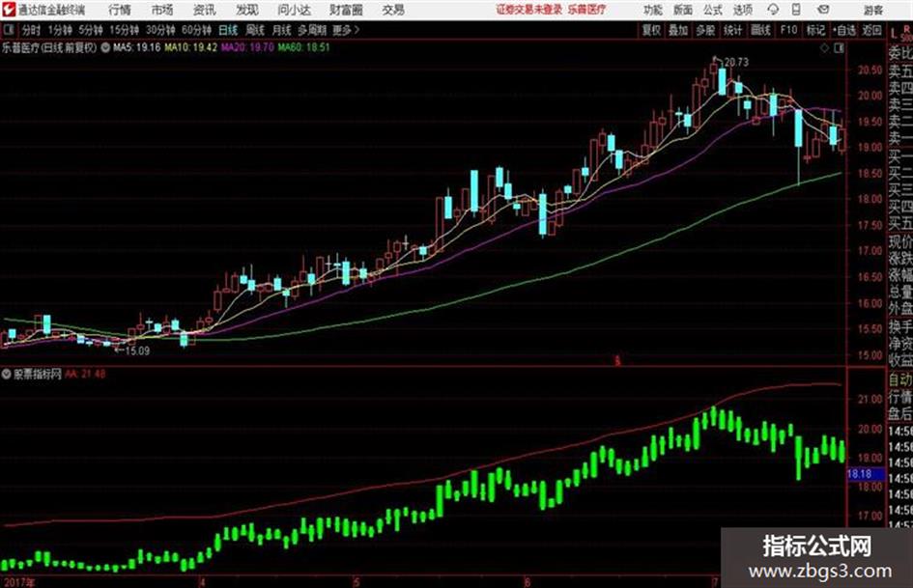Expand the 股票指标网 sub-chart dropdown
Viewport: 913px width, 588px height.
pyautogui.click(x=7, y=375)
